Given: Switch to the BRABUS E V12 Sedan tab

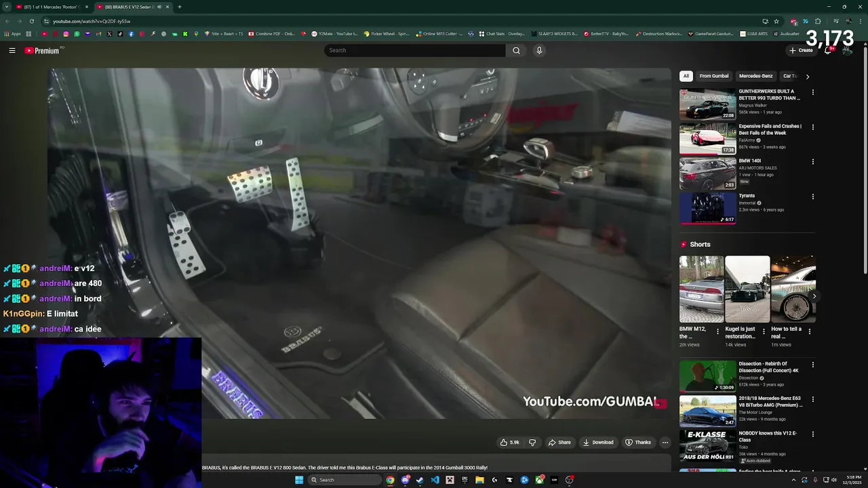Looking at the screenshot, I should point(133,7).
